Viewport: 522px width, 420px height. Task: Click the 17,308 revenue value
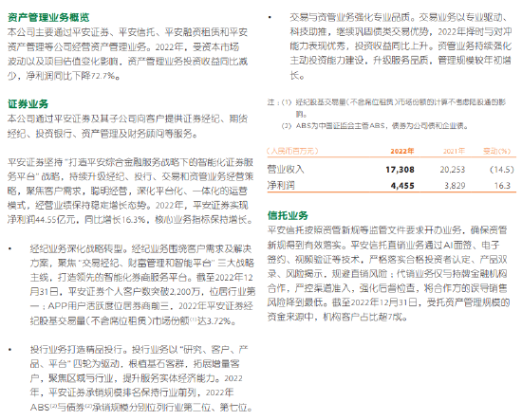pyautogui.click(x=400, y=170)
